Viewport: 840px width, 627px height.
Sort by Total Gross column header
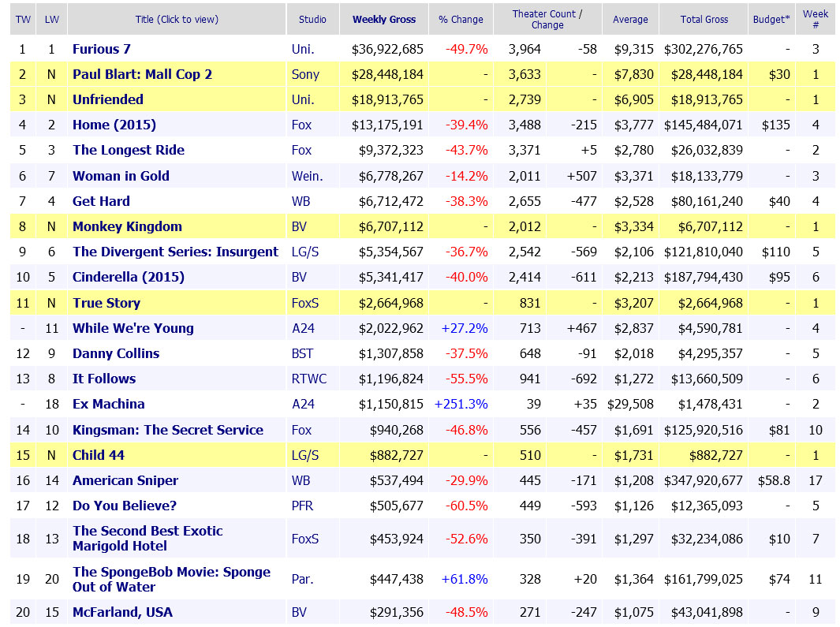click(x=704, y=19)
